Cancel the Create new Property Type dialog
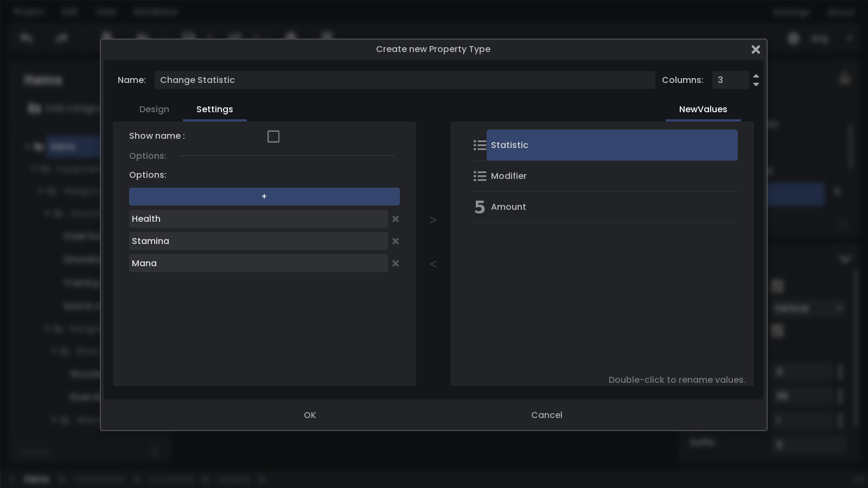 click(x=546, y=415)
